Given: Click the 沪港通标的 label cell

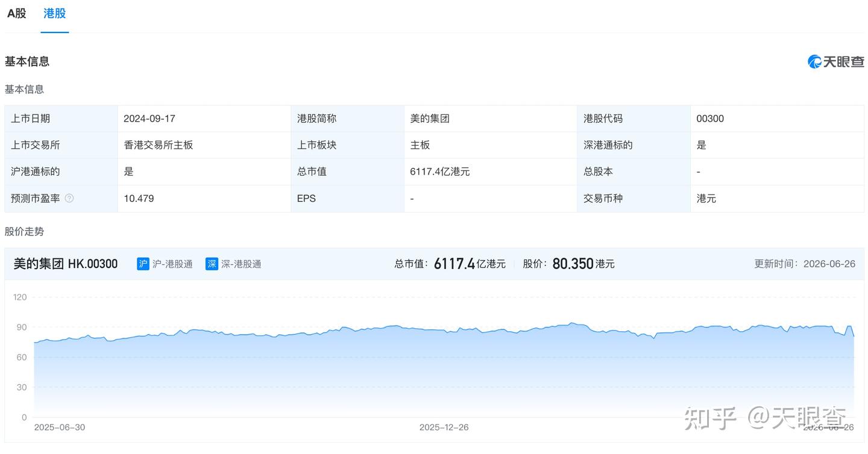Looking at the screenshot, I should 61,172.
